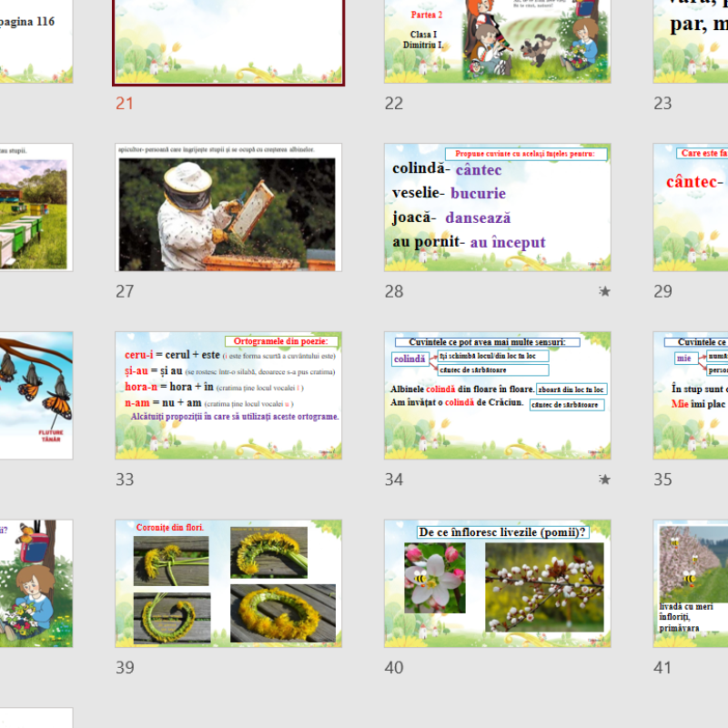
Task: Click the slide number 33 label
Action: point(125,480)
